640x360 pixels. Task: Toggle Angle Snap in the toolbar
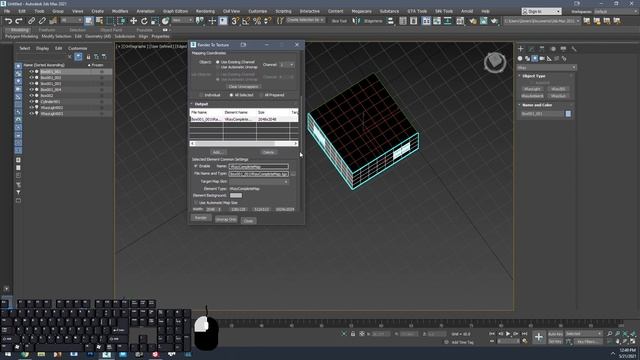click(246, 21)
